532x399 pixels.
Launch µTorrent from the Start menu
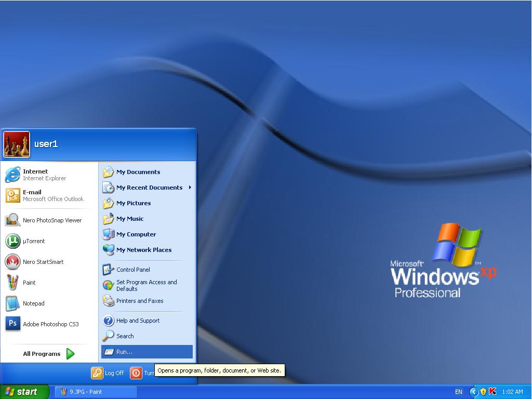34,241
